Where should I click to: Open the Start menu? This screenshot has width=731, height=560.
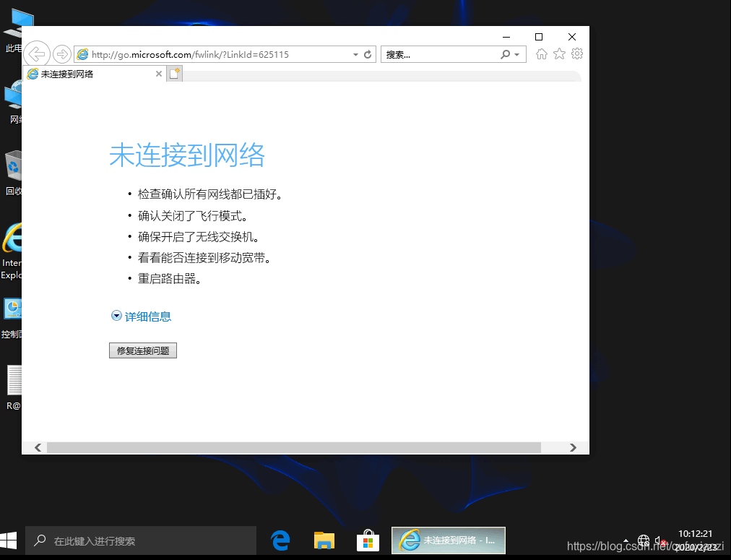click(x=9, y=540)
